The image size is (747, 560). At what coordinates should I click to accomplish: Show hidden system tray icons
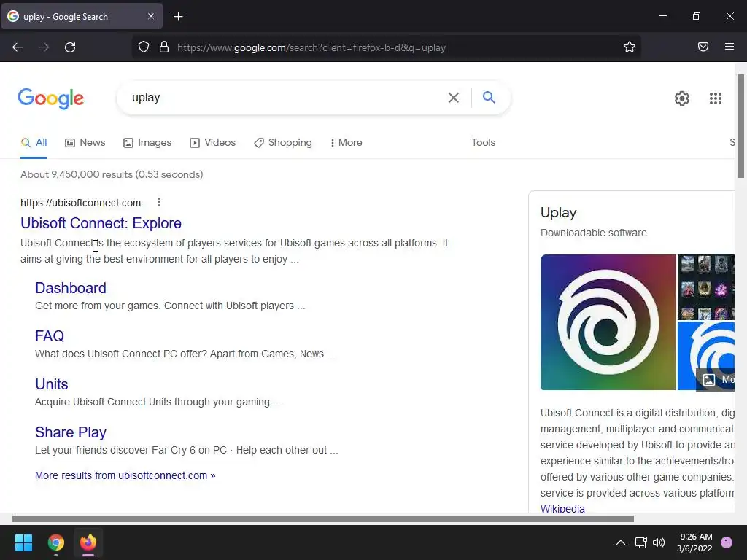click(620, 542)
